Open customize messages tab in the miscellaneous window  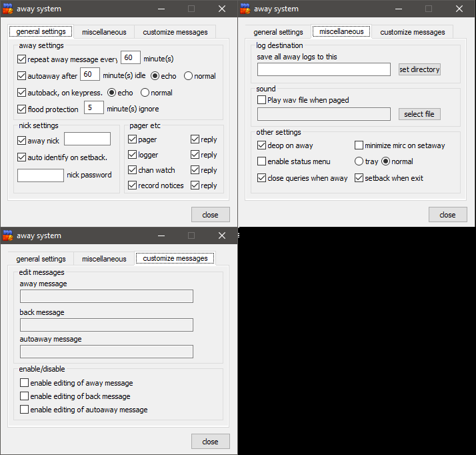[413, 32]
